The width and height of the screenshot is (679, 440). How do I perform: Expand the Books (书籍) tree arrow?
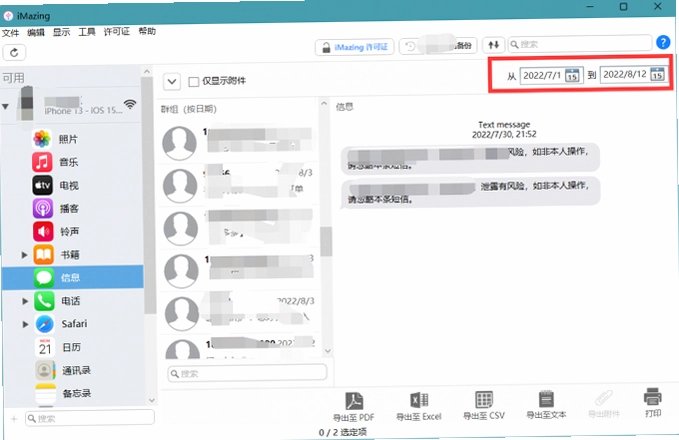click(x=25, y=255)
